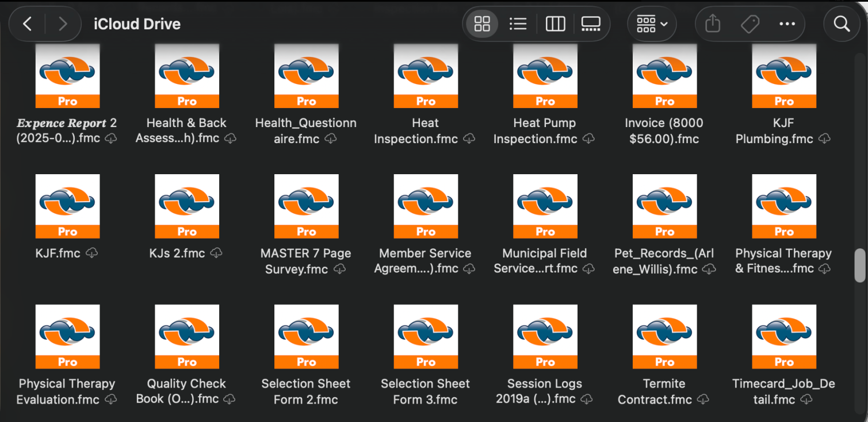Select the Session Logs 2019a file icon

pyautogui.click(x=545, y=337)
